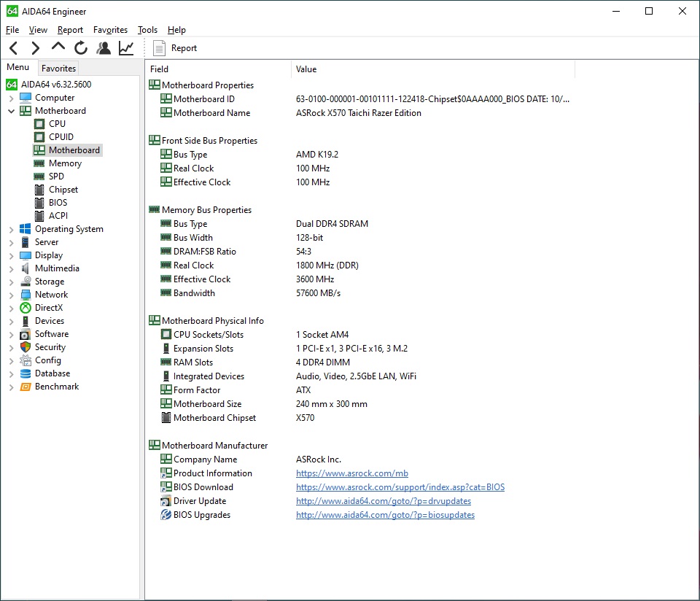Open the File menu
700x601 pixels.
point(12,30)
